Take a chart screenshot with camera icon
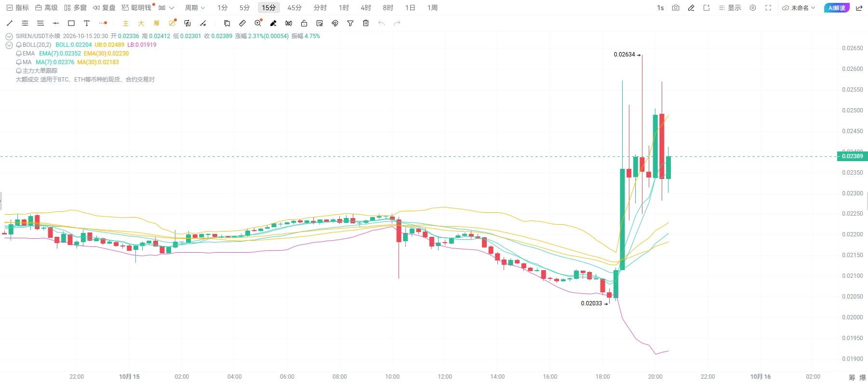Image resolution: width=868 pixels, height=383 pixels. (676, 8)
